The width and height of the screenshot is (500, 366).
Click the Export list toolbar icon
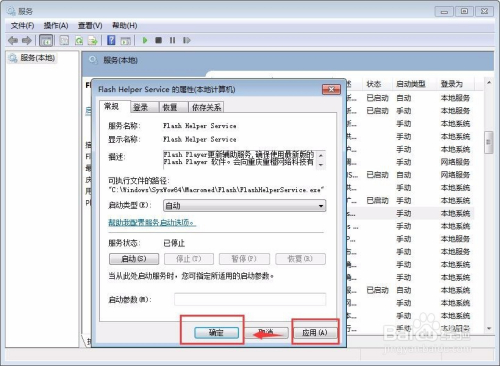click(x=92, y=41)
